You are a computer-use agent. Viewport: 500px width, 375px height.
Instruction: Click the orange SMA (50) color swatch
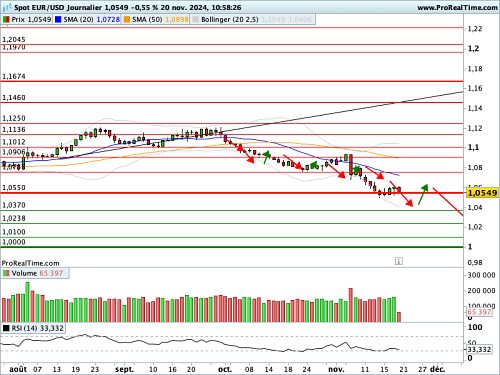pyautogui.click(x=127, y=20)
